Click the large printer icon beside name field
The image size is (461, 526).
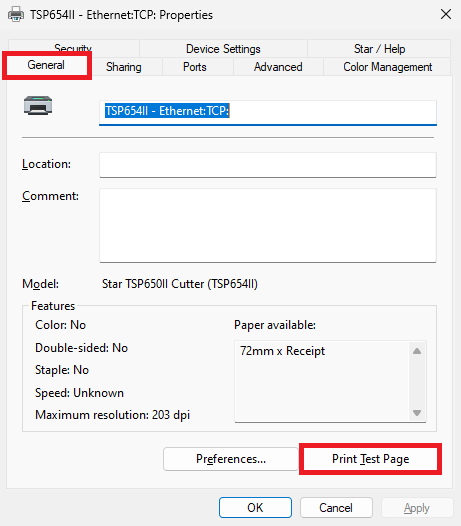38,105
